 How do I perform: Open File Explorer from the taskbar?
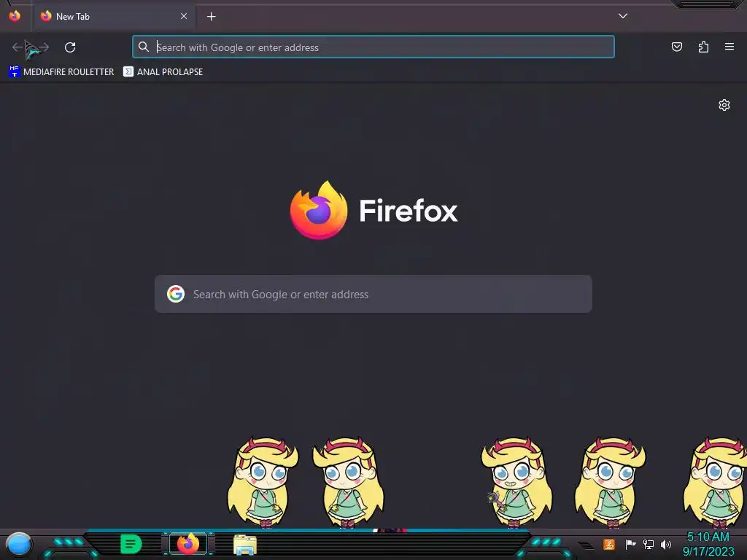click(245, 544)
